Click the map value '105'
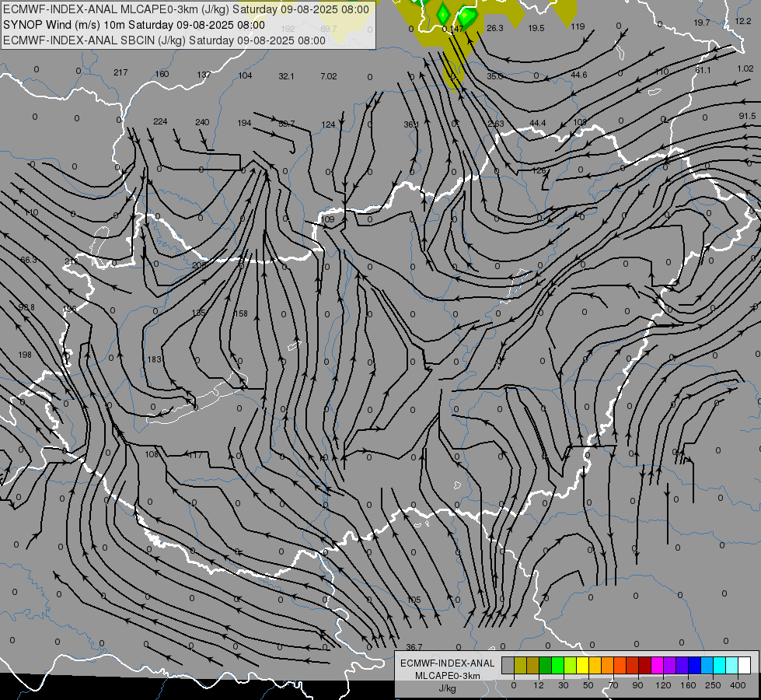 [414, 600]
